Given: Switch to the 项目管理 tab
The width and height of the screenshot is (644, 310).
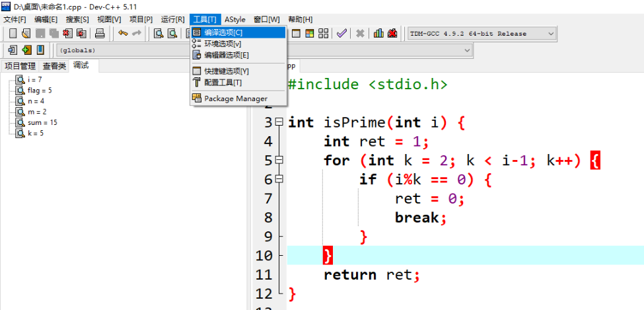Looking at the screenshot, I should [20, 66].
